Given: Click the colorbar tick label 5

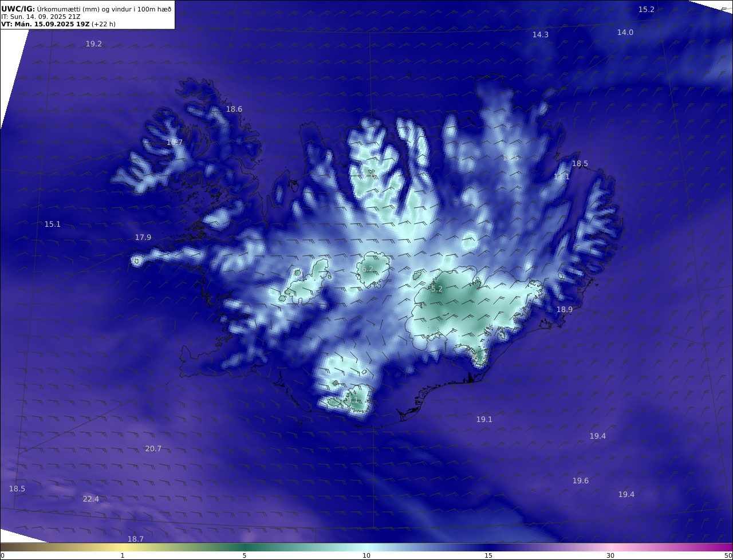Looking at the screenshot, I should click(245, 555).
